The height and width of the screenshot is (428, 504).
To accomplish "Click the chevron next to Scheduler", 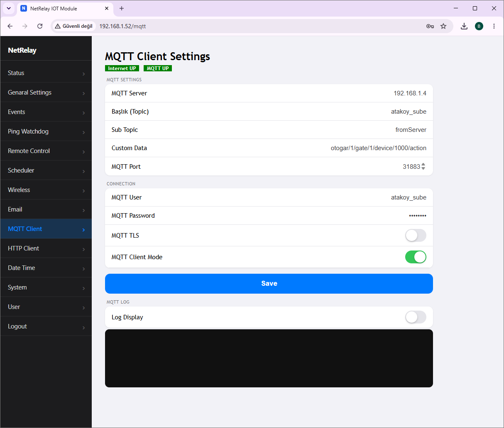I will (x=83, y=171).
